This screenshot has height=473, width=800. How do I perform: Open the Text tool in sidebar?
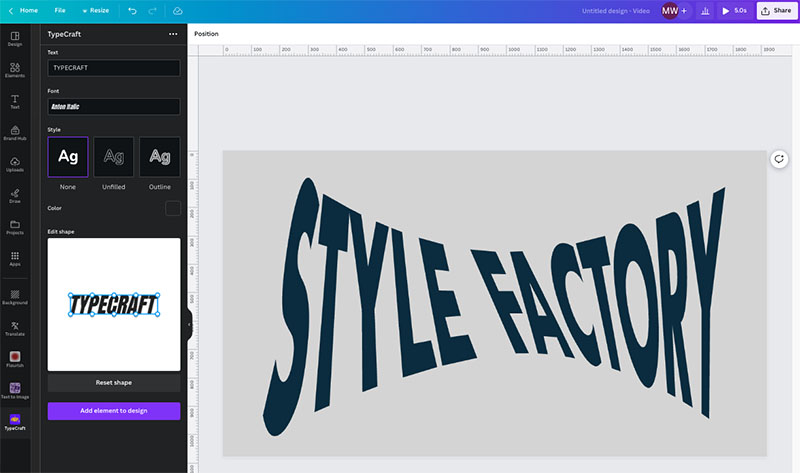point(15,102)
